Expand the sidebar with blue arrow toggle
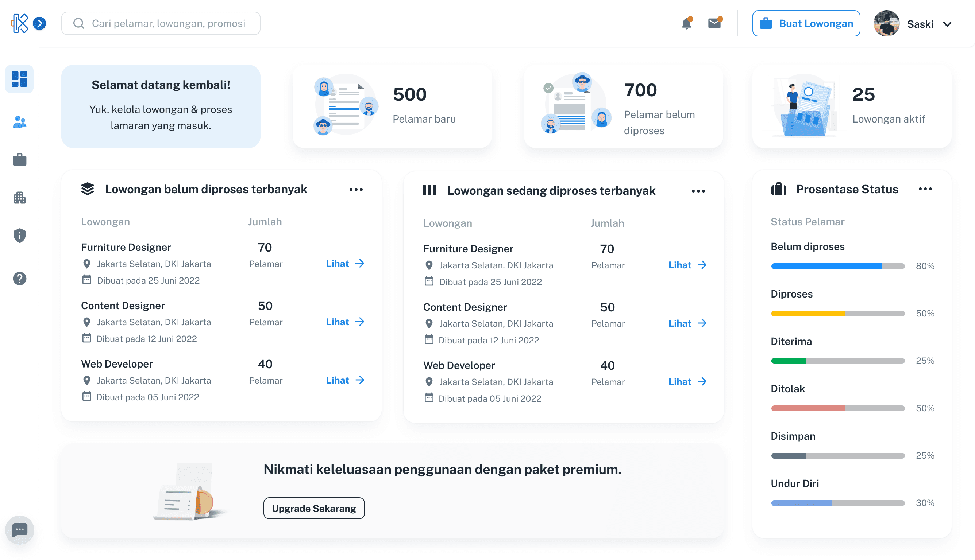The width and height of the screenshot is (975, 560). [x=39, y=23]
